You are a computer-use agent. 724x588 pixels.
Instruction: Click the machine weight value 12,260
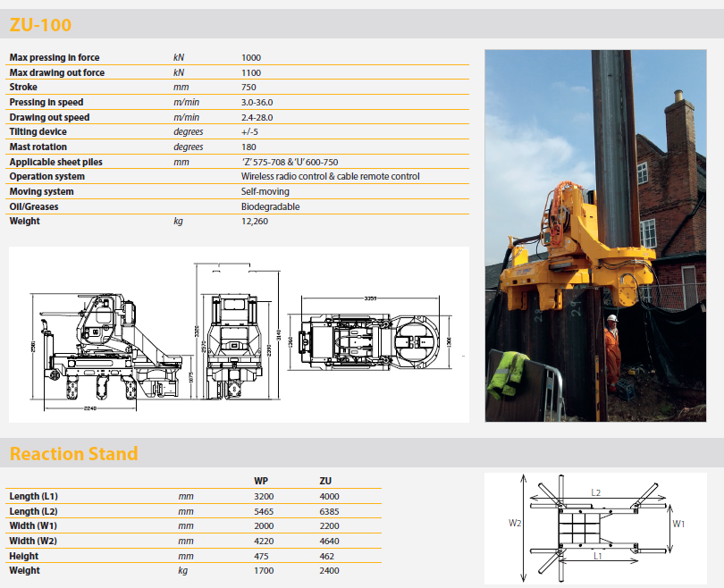click(x=255, y=222)
